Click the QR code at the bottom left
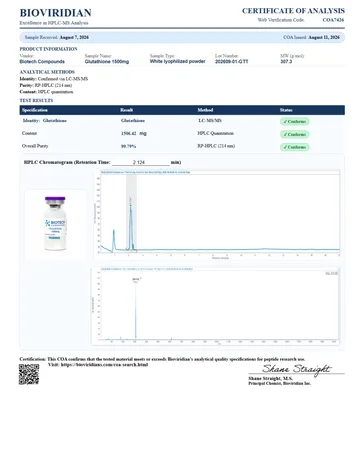Viewport: 360px width, 466px height. 29,374
